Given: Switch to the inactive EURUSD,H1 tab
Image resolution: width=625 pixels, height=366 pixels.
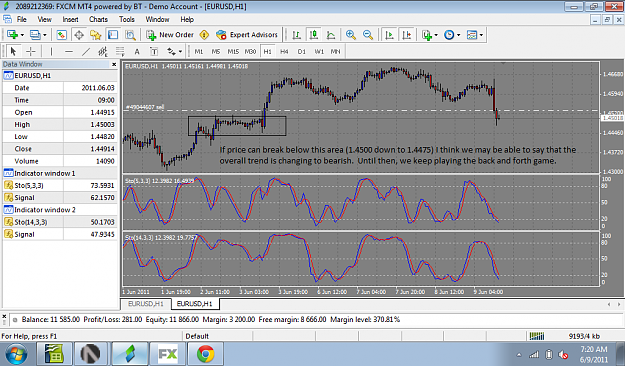Looking at the screenshot, I should (x=146, y=304).
